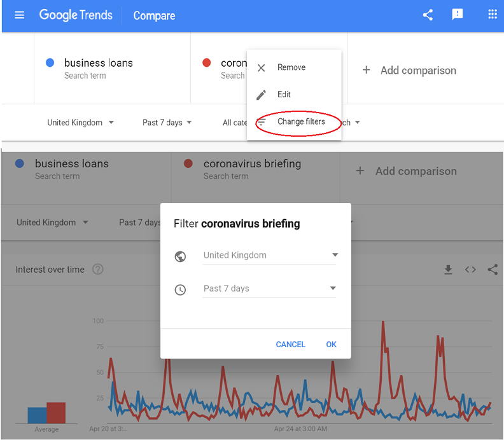Open the top Past 7 days filter
This screenshot has height=440, width=504.
pos(167,123)
